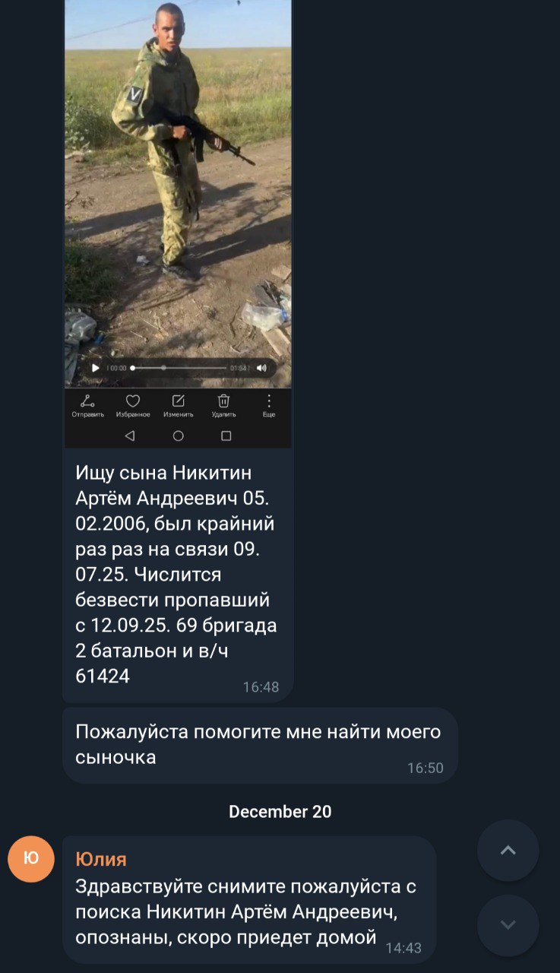Click the December 20 date badge
560x973 pixels.
[x=280, y=811]
